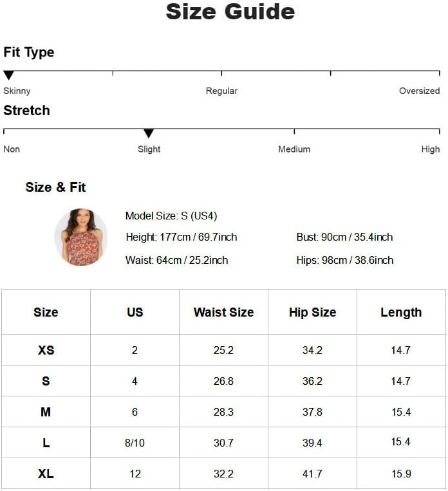
Task: Open the model photo thumbnail
Action: pyautogui.click(x=80, y=237)
